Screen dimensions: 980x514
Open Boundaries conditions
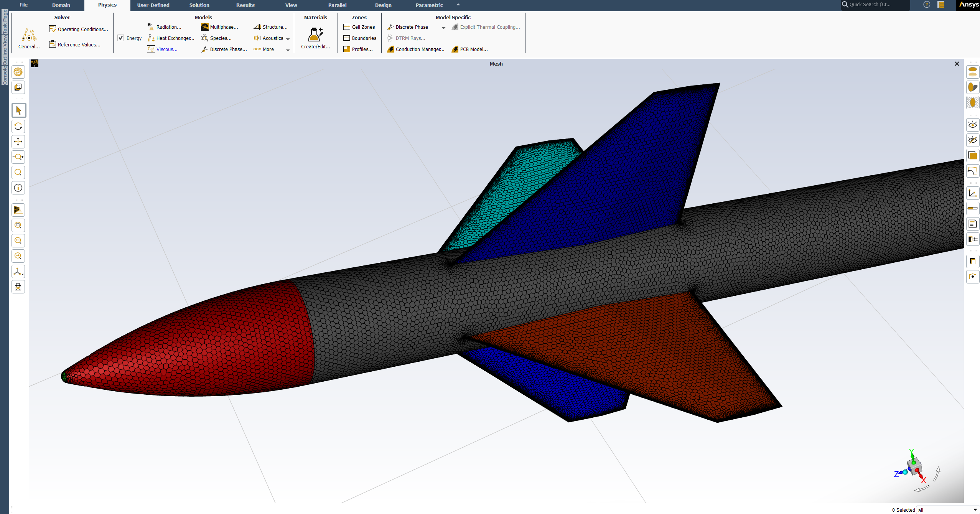tap(360, 38)
